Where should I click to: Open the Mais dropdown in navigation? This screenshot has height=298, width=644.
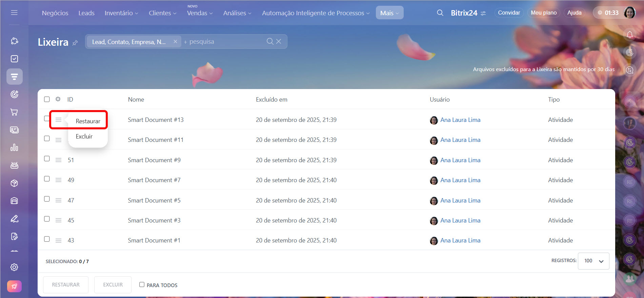point(389,13)
